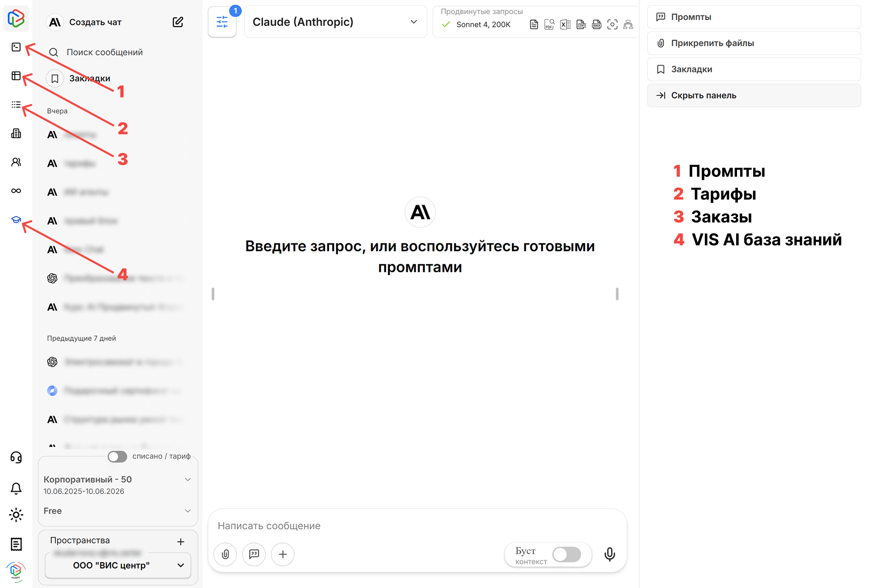Select the diagram flowchart icon

pyautogui.click(x=628, y=24)
